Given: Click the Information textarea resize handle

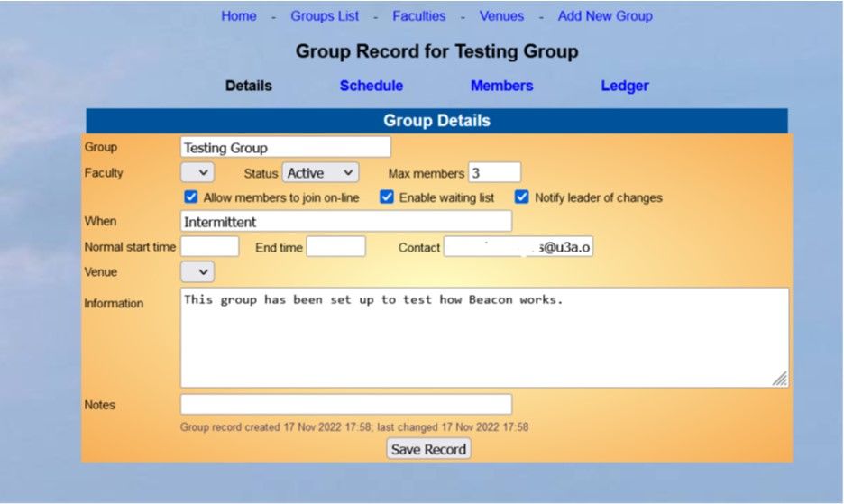Looking at the screenshot, I should coord(780,380).
